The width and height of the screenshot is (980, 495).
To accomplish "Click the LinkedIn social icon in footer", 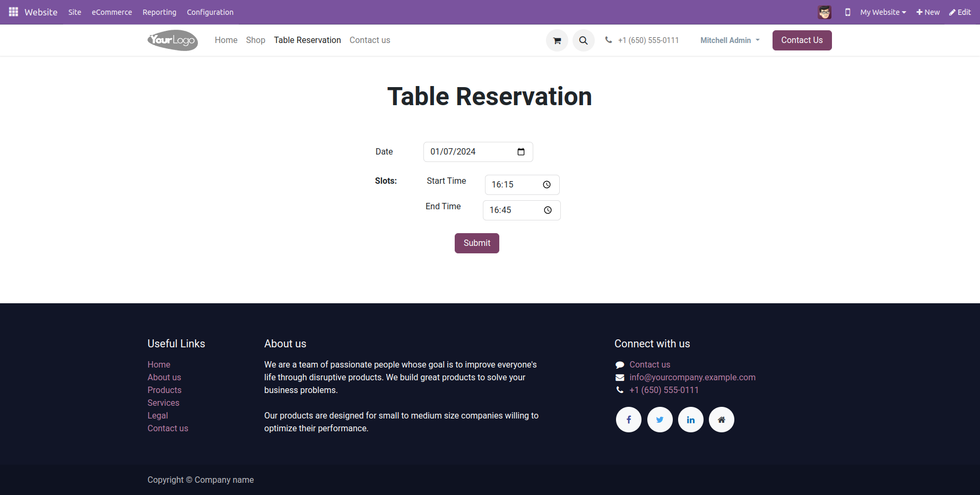I will [691, 420].
